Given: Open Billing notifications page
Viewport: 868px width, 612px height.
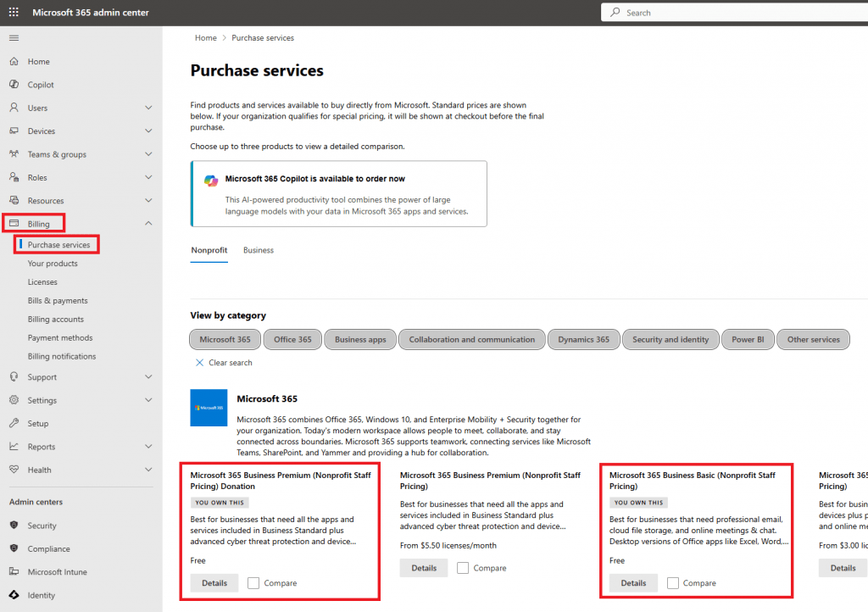Looking at the screenshot, I should tap(62, 356).
